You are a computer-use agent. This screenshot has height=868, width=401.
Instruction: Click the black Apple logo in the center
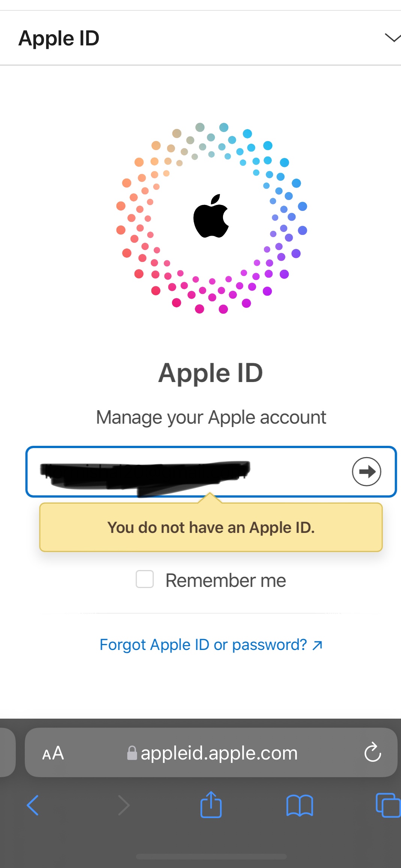211,217
